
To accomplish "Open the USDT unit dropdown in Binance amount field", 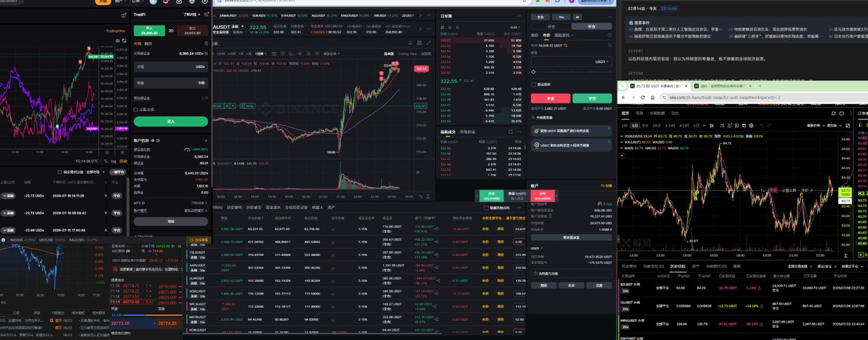I will (x=602, y=61).
